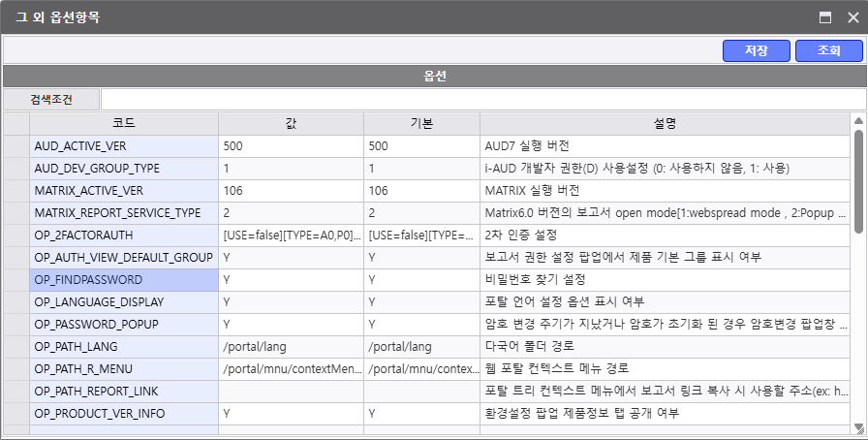
Task: Click the 값 cell of MATRIX_REPORT_SERVICE_TYPE
Action: coord(292,213)
